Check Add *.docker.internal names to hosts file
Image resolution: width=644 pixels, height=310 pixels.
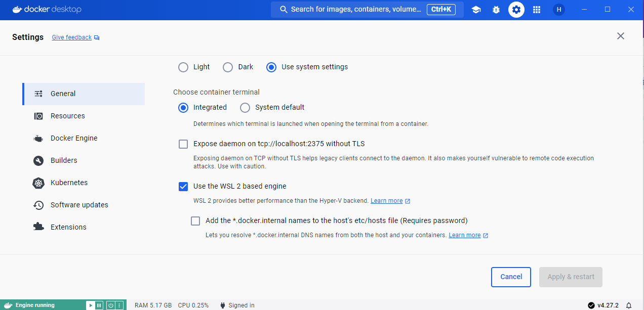pyautogui.click(x=195, y=221)
